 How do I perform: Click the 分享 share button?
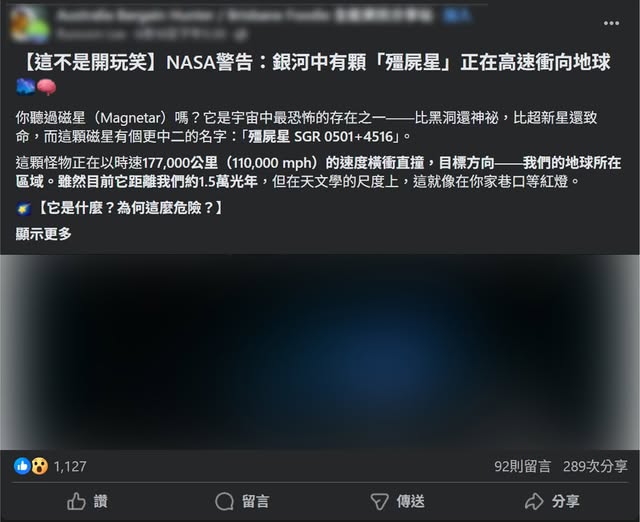(552, 501)
